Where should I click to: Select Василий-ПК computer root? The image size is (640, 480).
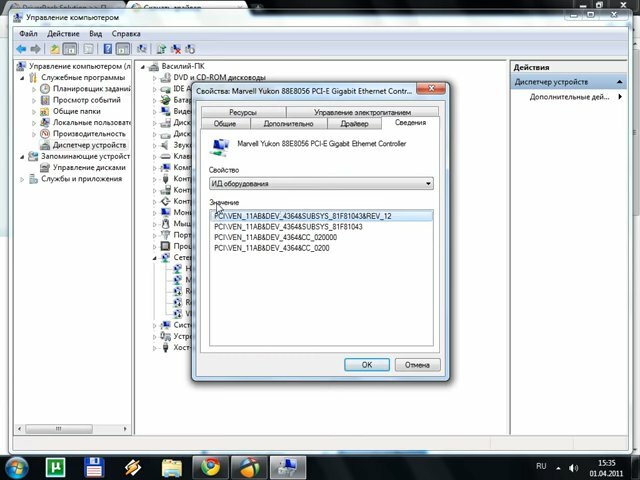183,66
